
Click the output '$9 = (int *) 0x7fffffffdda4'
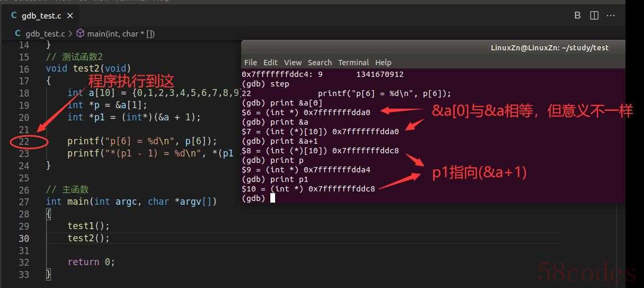tap(306, 170)
